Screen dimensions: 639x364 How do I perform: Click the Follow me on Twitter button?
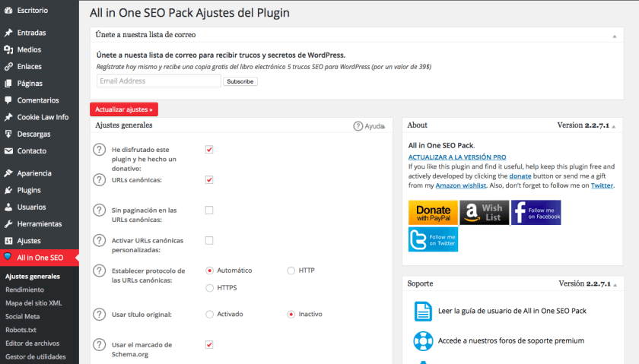433,239
